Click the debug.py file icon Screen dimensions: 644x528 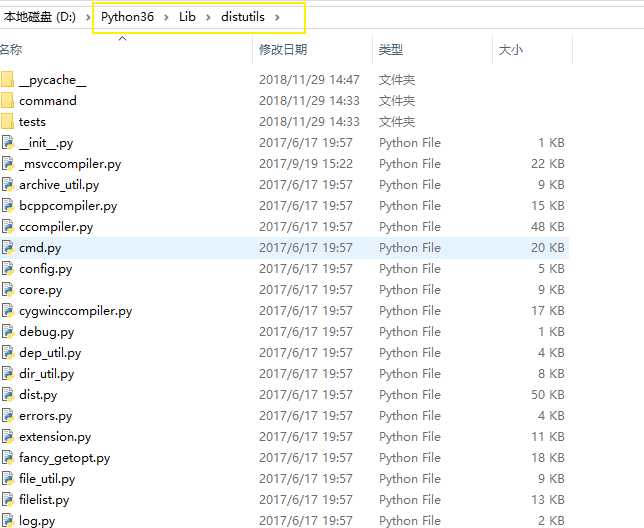(7, 331)
